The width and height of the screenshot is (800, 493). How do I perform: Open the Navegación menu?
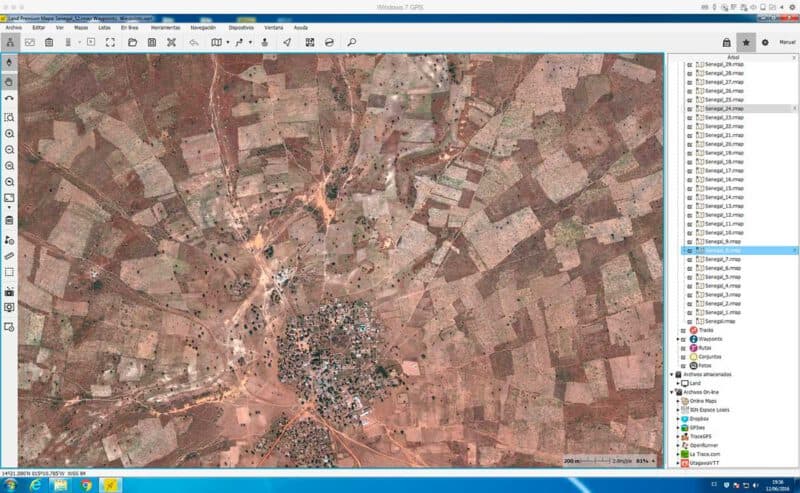coord(203,28)
